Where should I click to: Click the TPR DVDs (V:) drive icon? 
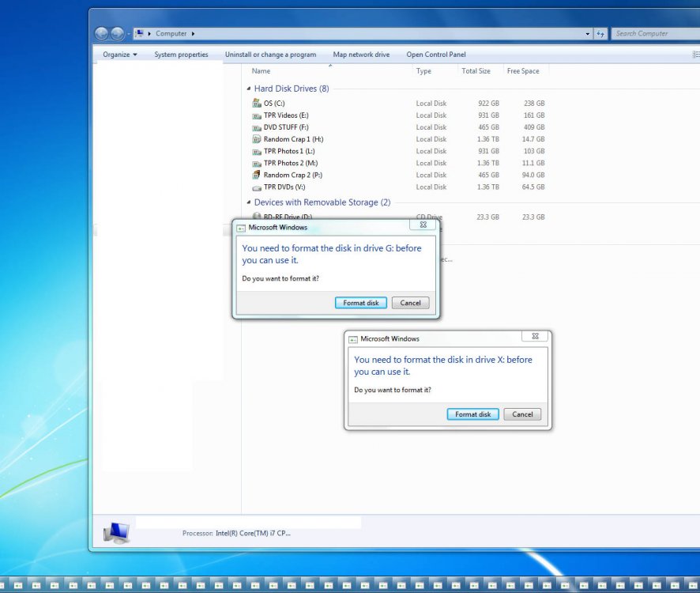pos(257,187)
